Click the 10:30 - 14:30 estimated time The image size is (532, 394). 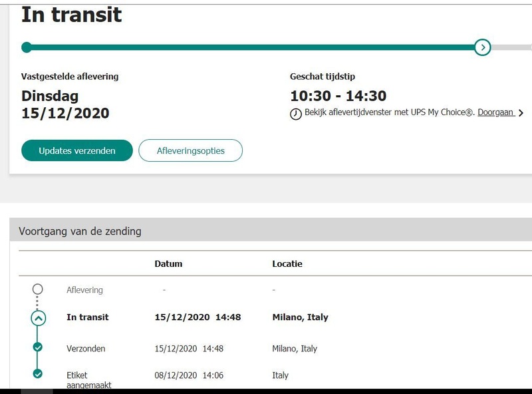pyautogui.click(x=338, y=96)
